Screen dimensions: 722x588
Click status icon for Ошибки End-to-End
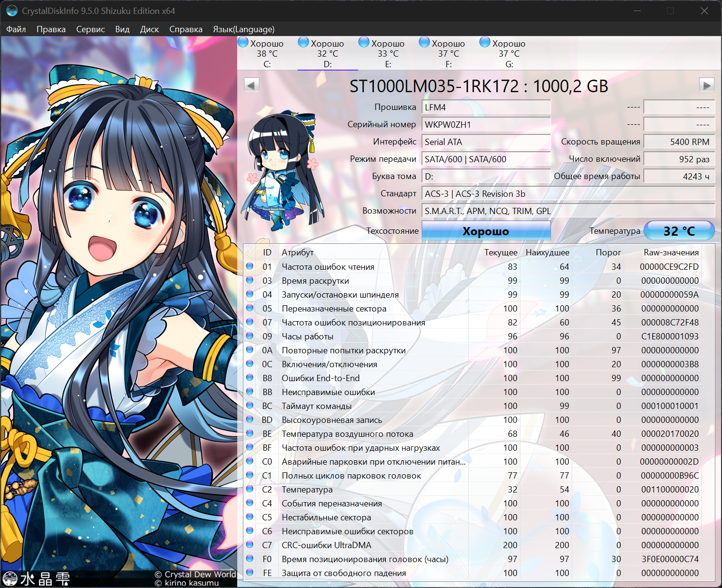[250, 377]
